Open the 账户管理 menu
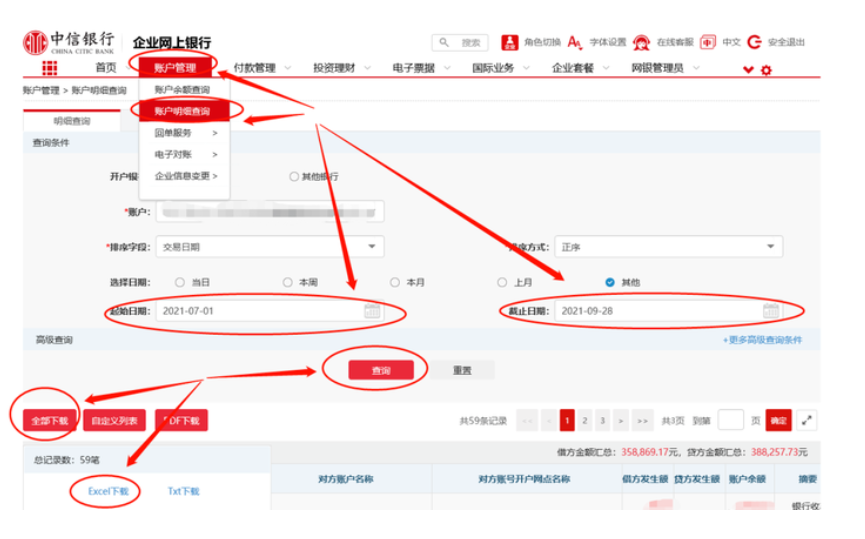 (x=175, y=68)
